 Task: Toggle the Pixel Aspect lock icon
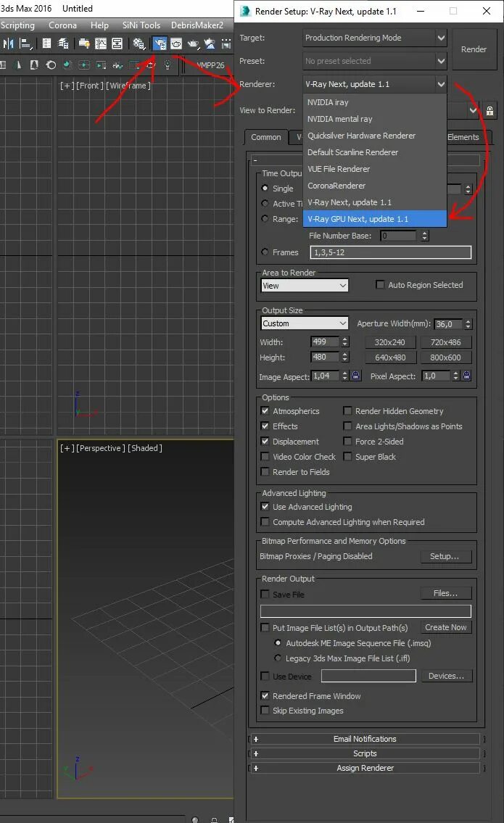tap(466, 376)
